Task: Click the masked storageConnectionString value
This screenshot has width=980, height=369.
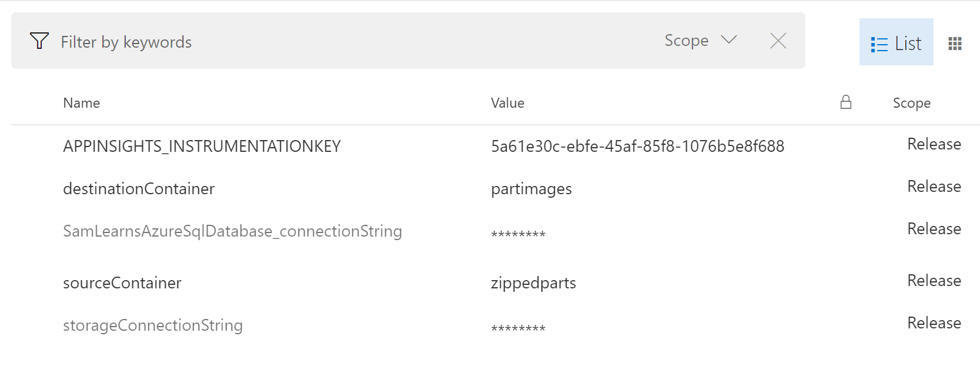Action: tap(518, 327)
